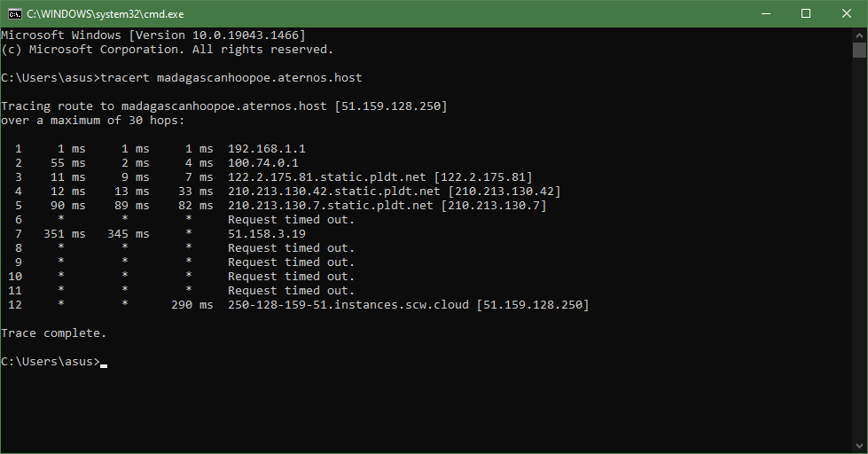Click the scrollbar up arrow

click(859, 35)
